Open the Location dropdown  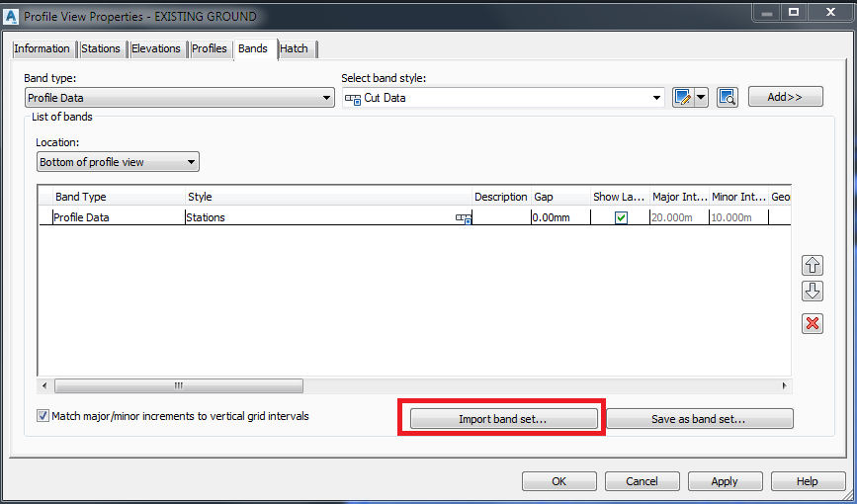pyautogui.click(x=118, y=162)
